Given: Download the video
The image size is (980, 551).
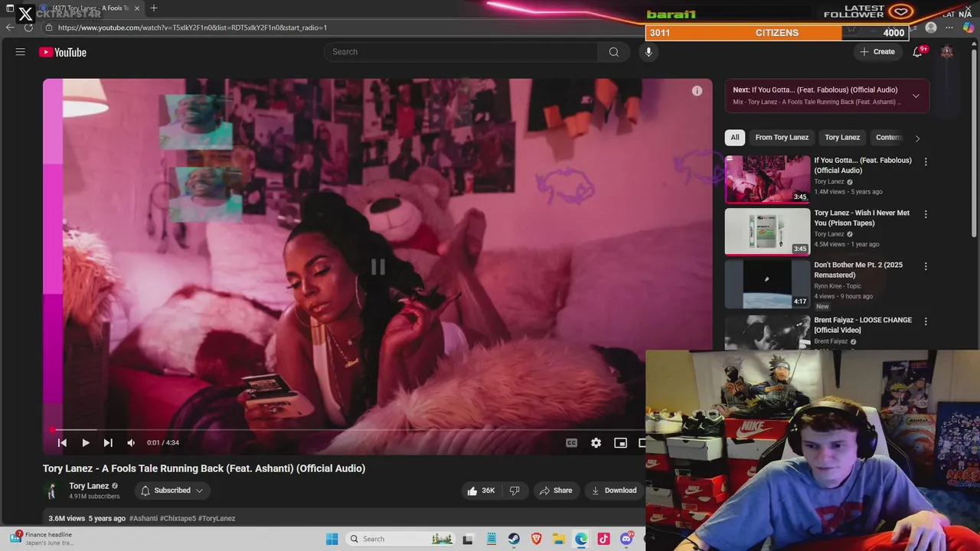Looking at the screenshot, I should (x=615, y=491).
